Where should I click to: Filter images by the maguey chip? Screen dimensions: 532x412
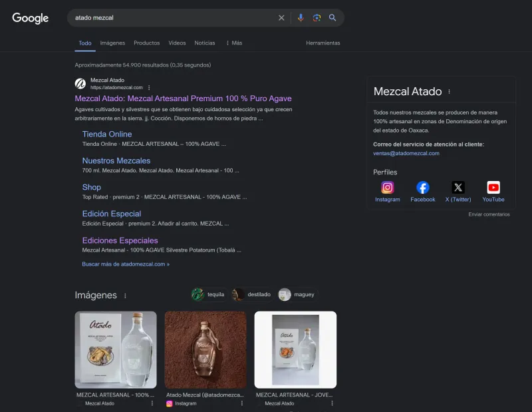point(297,294)
